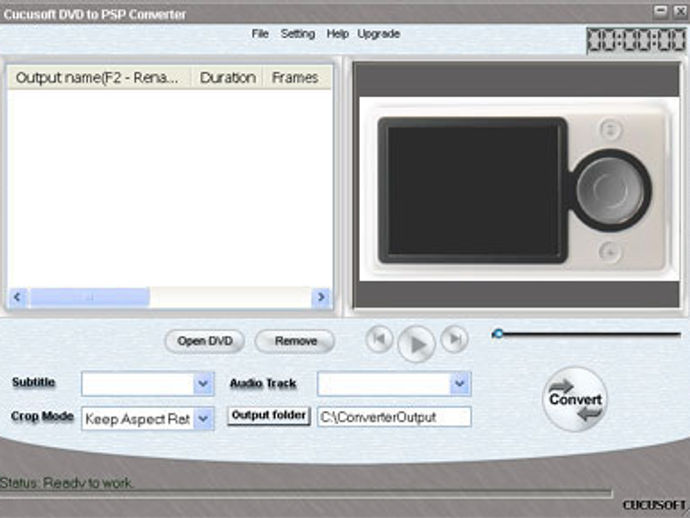Skip to the next chapter
Viewport: 690px width, 518px height.
point(454,339)
